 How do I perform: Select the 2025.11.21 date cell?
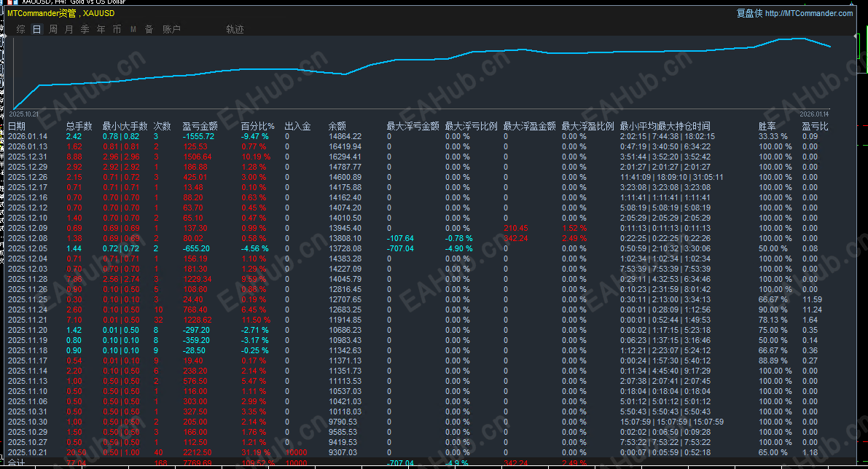click(28, 320)
